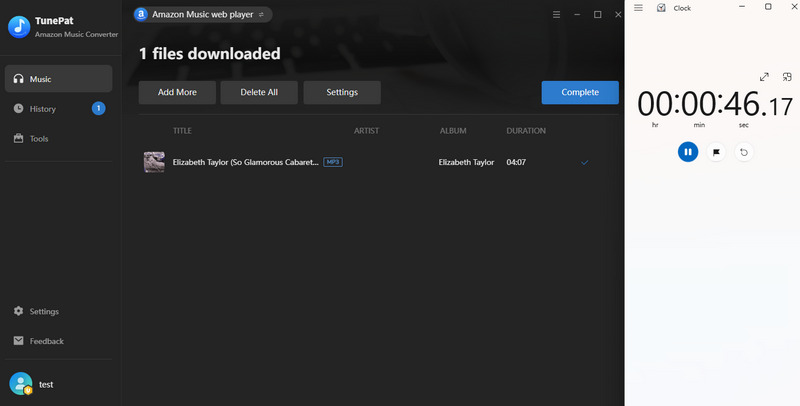Open the History section in sidebar
The image size is (800, 406).
(x=58, y=109)
